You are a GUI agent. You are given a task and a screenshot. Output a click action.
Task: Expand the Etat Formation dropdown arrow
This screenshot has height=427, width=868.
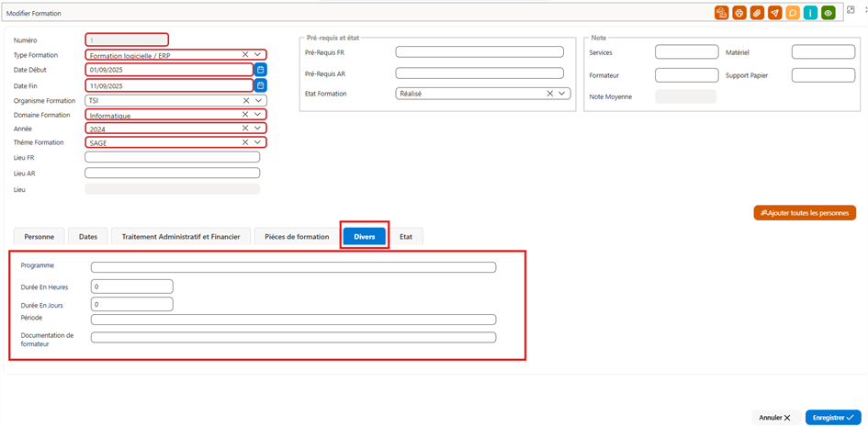(x=562, y=94)
